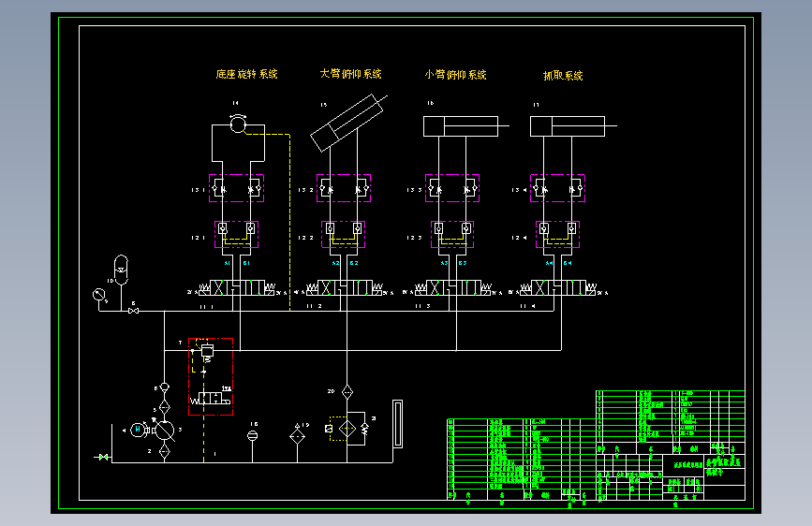Image resolution: width=812 pixels, height=526 pixels.
Task: Click the rotary hydraulic motor symbol numbered 14
Action: [238, 124]
